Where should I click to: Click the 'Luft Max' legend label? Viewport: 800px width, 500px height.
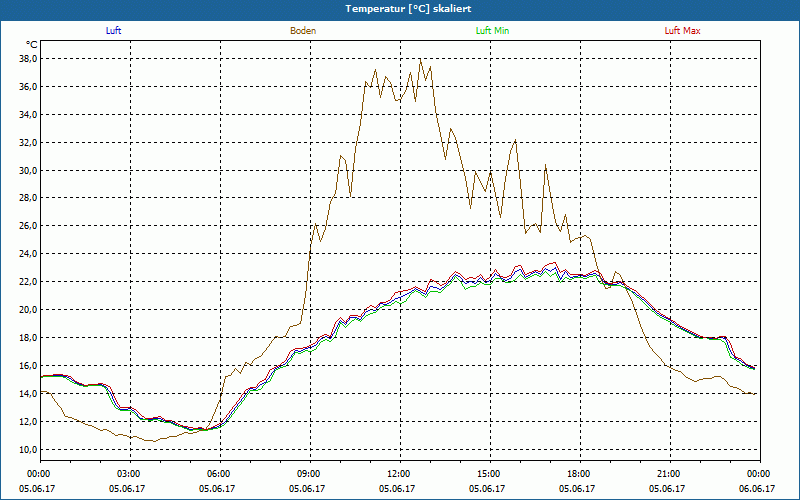(x=683, y=31)
